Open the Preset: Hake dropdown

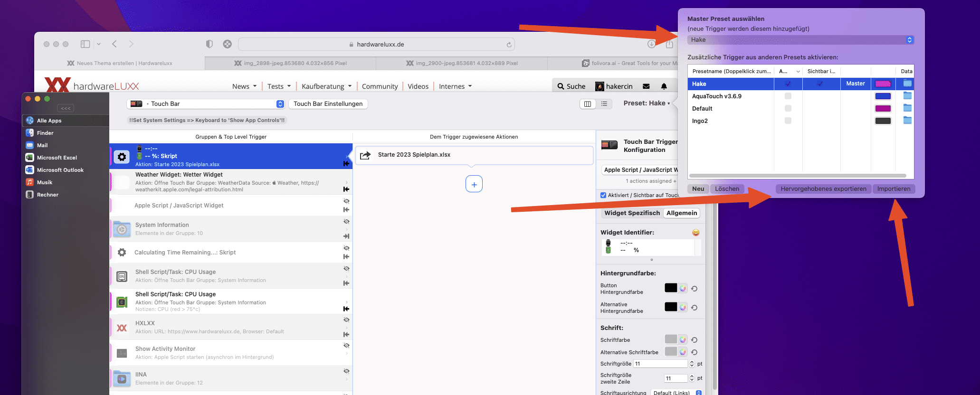tap(647, 103)
